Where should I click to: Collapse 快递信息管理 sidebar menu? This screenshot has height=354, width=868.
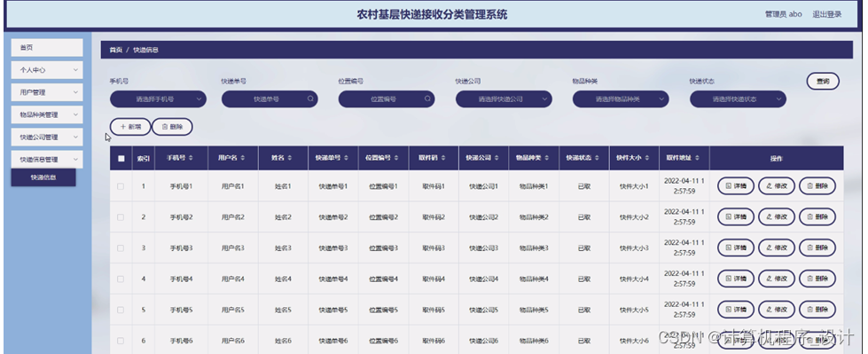tap(47, 160)
